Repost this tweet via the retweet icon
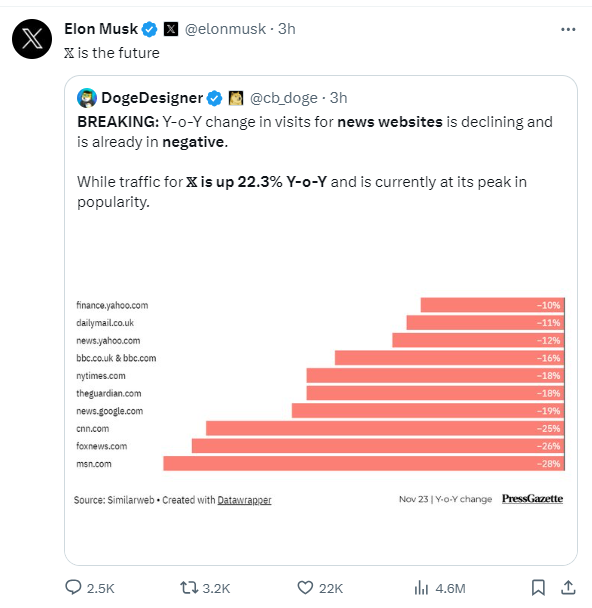 189,588
